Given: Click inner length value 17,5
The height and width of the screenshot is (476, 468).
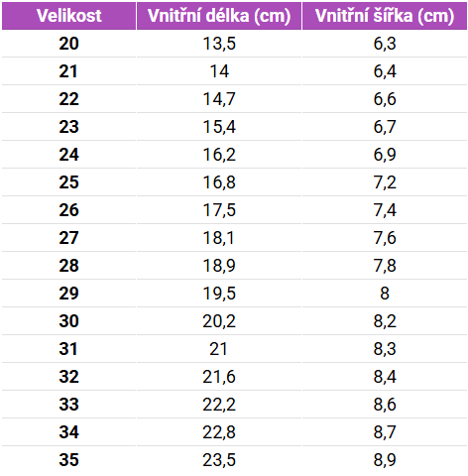Looking at the screenshot, I should click(219, 210).
